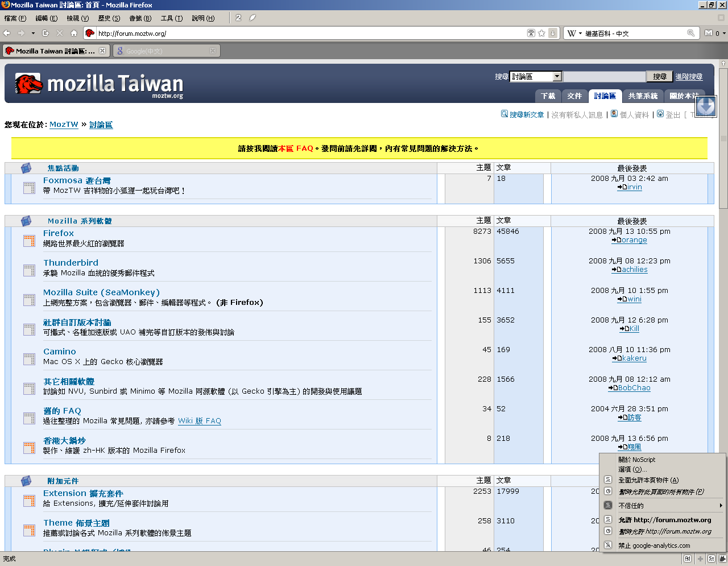Open the Thunderbird forum link
728x566 pixels.
point(71,263)
